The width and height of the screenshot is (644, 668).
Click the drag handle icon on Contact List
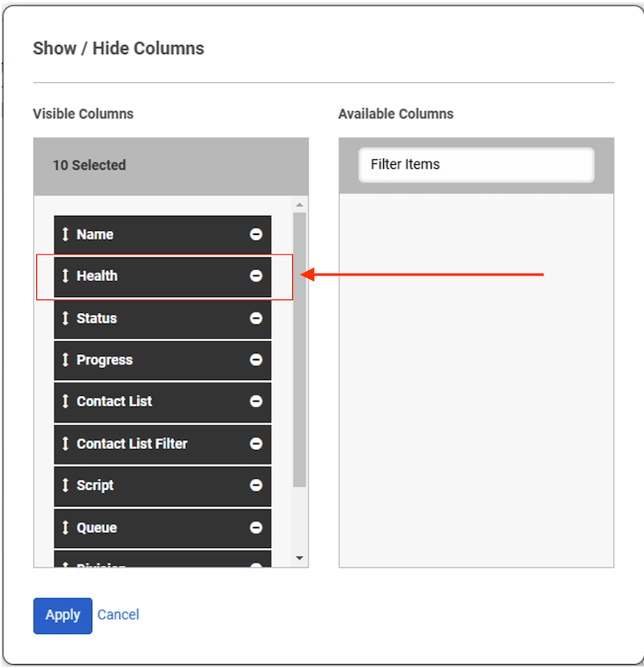tap(65, 402)
